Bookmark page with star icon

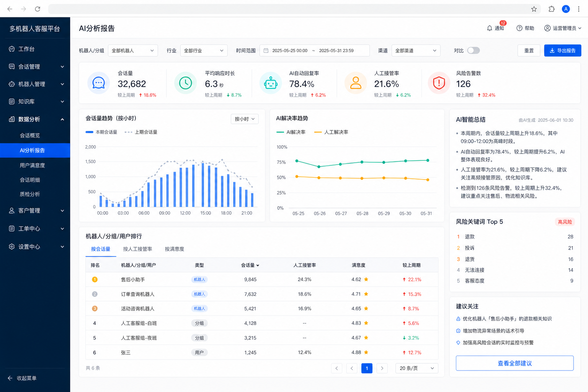534,9
